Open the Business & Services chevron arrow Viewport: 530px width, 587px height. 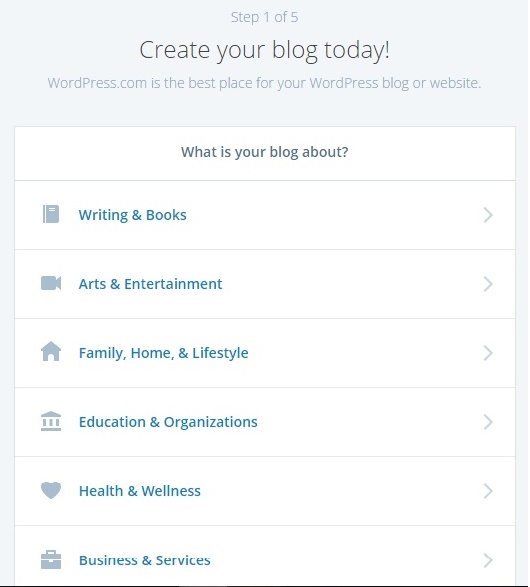pos(488,560)
